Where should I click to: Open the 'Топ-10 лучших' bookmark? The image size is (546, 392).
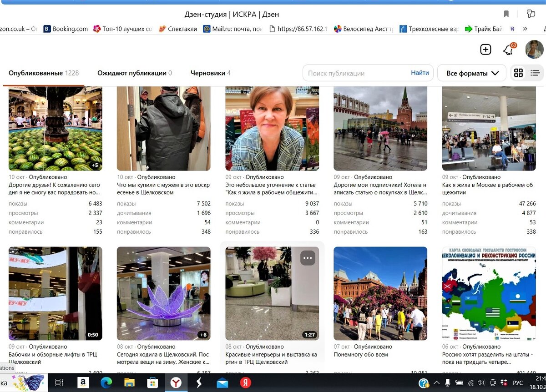pyautogui.click(x=123, y=29)
